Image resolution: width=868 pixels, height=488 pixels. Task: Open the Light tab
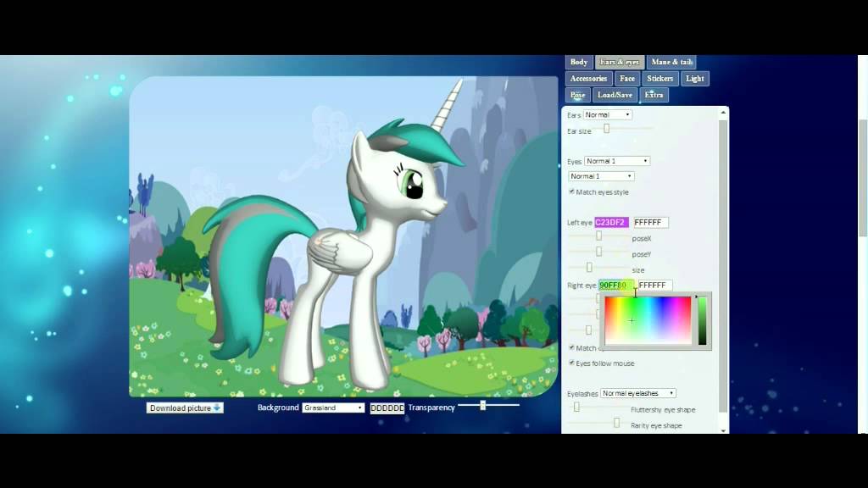(x=695, y=79)
